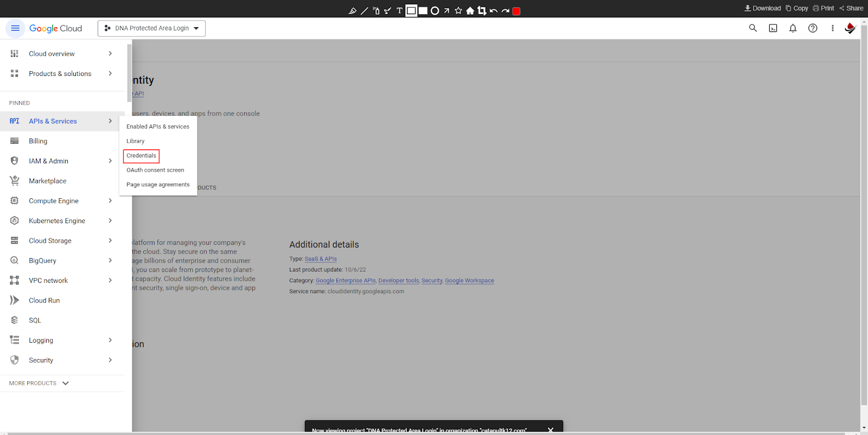Select the outlined rectangle tool
The width and height of the screenshot is (868, 435).
[x=411, y=11]
